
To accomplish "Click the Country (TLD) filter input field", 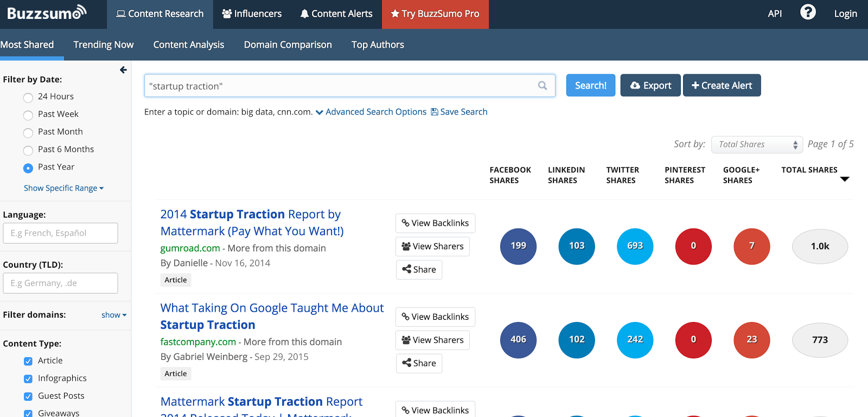I will [61, 283].
